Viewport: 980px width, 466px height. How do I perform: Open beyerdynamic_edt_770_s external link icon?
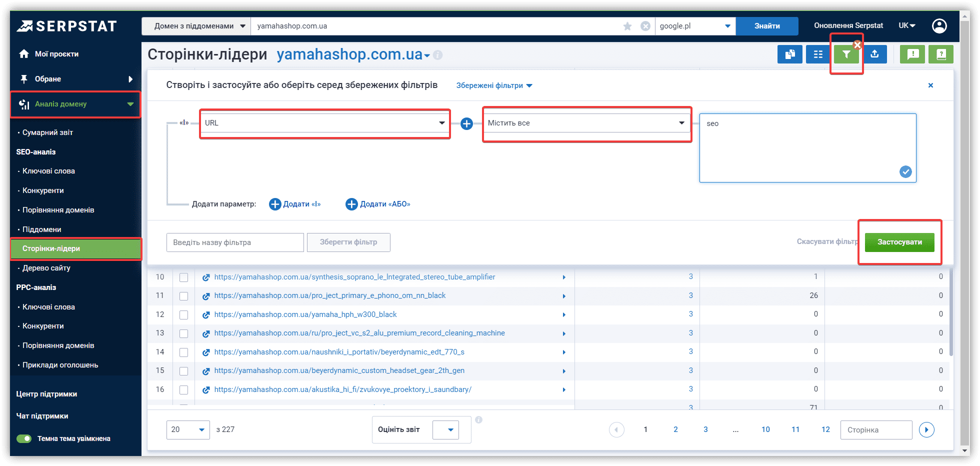point(206,352)
